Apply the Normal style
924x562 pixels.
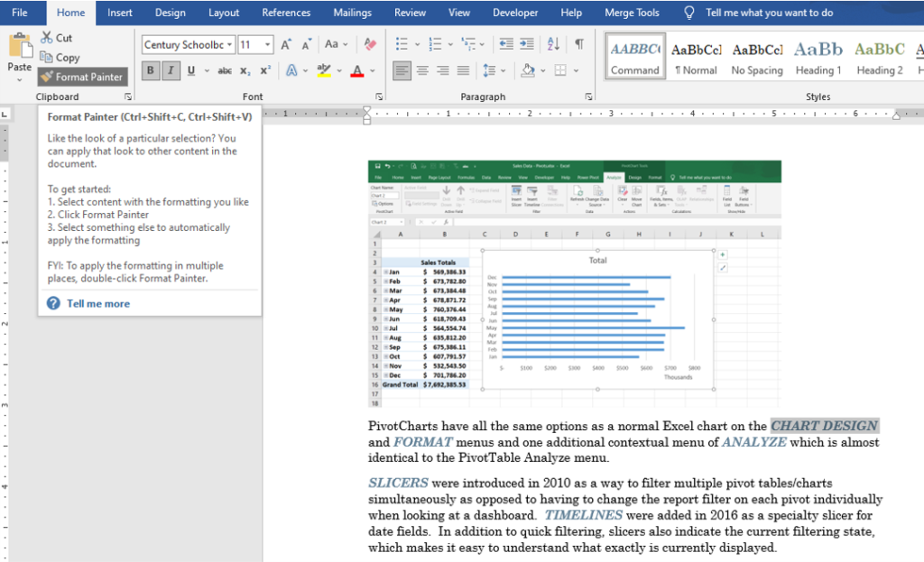(696, 57)
